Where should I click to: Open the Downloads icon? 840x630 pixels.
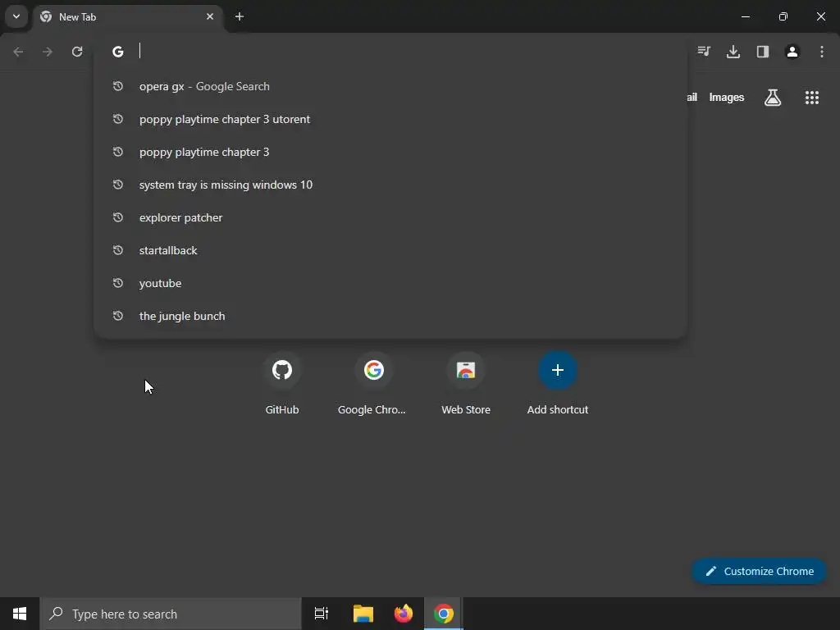pos(733,52)
